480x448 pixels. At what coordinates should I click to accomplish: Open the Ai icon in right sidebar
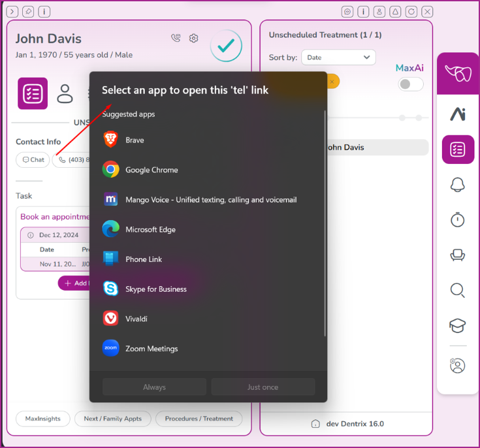tap(458, 114)
